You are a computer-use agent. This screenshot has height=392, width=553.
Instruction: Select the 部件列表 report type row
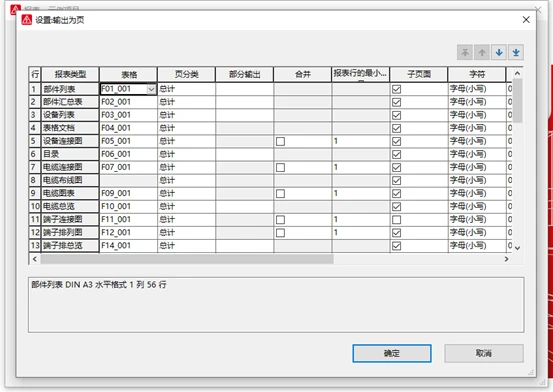coord(70,89)
